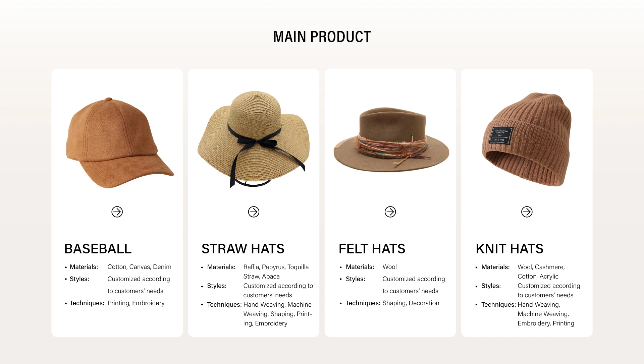Select Baseball materials text Cotton, Canvas, Denim
This screenshot has height=364, width=644.
(139, 267)
